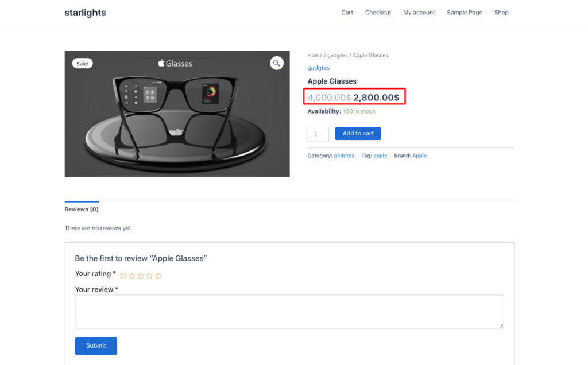Screen dimensions: 588x365
Task: Visit the Sample Page
Action: tap(464, 12)
